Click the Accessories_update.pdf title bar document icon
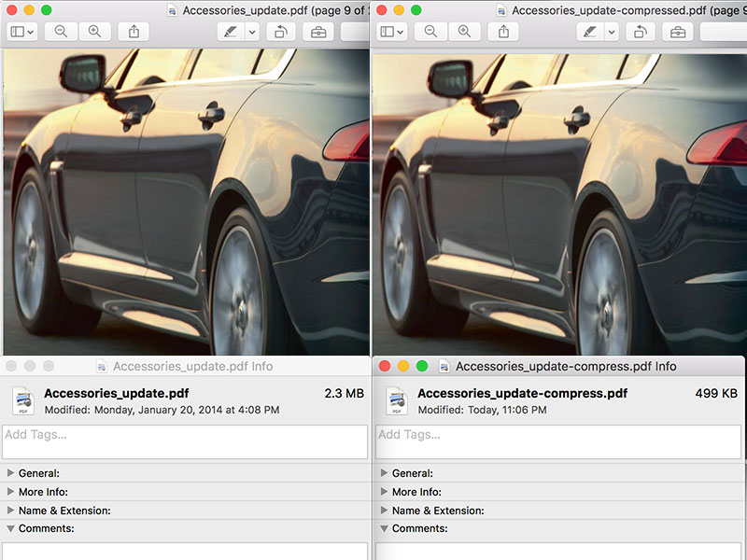Viewport: 747px width, 560px height. [173, 10]
